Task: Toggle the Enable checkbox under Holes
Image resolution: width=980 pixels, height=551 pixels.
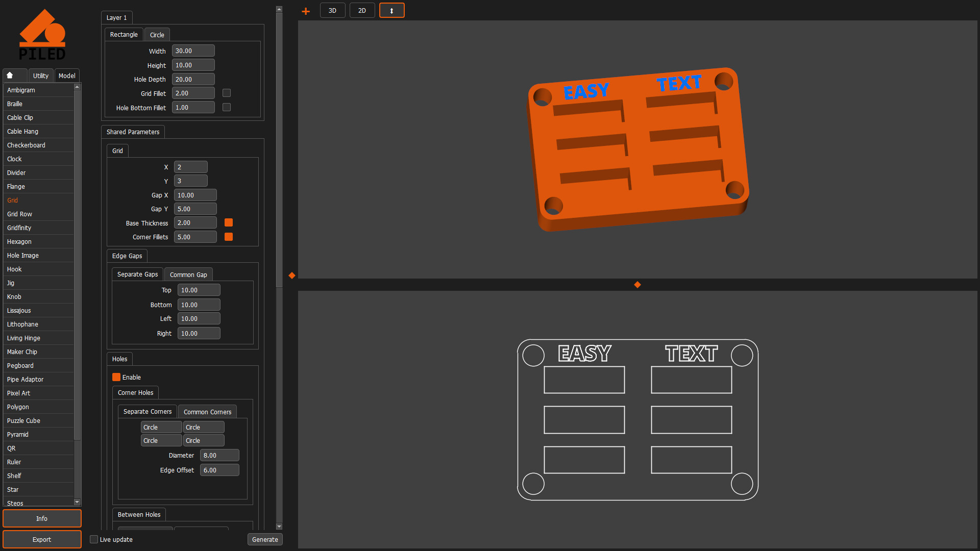Action: click(116, 377)
